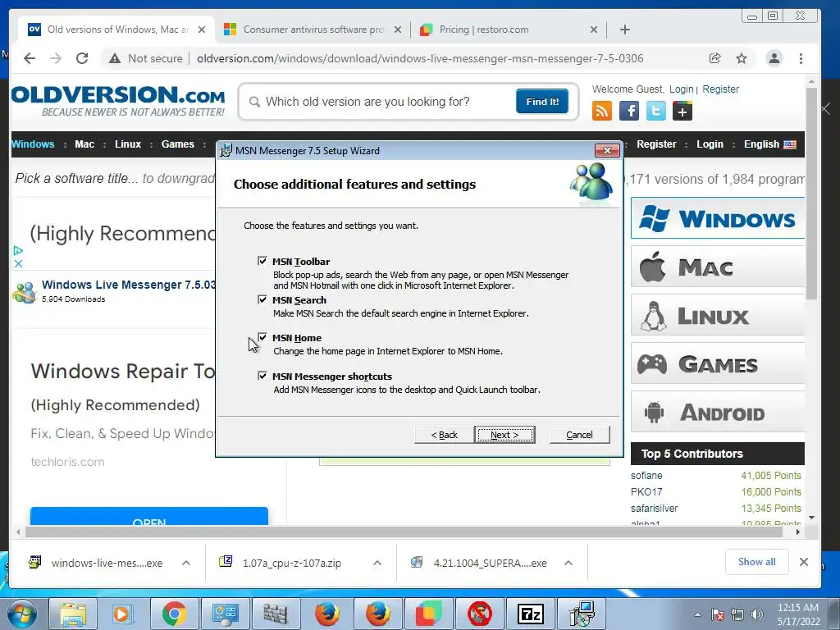The width and height of the screenshot is (840, 630).
Task: Open Windows Live Messenger 7.5 link
Action: 129,285
